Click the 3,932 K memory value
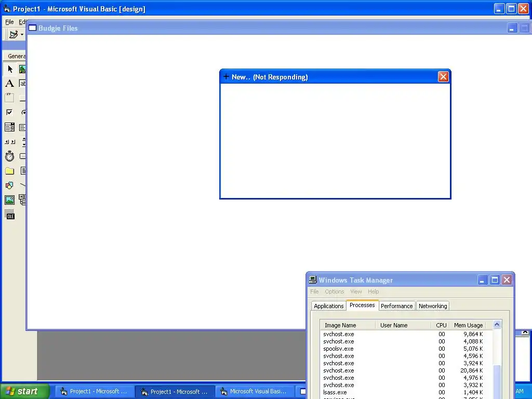The width and height of the screenshot is (532, 399). pyautogui.click(x=473, y=385)
